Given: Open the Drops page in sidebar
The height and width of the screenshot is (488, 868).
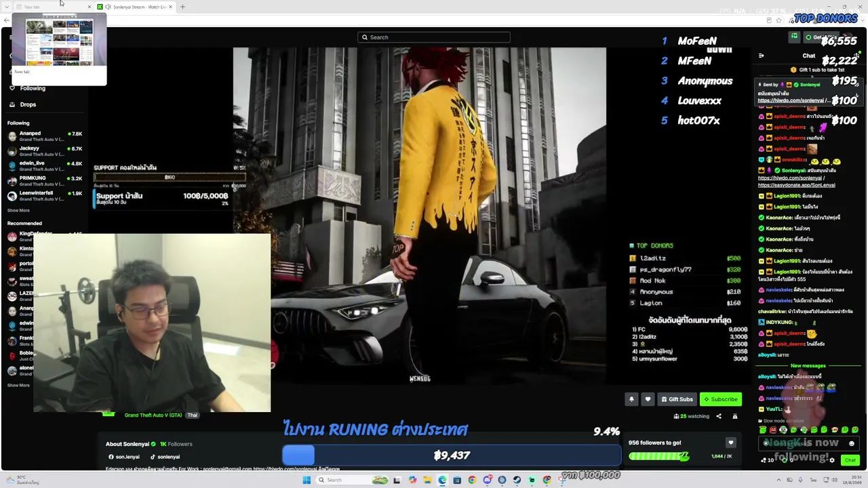Looking at the screenshot, I should point(28,104).
